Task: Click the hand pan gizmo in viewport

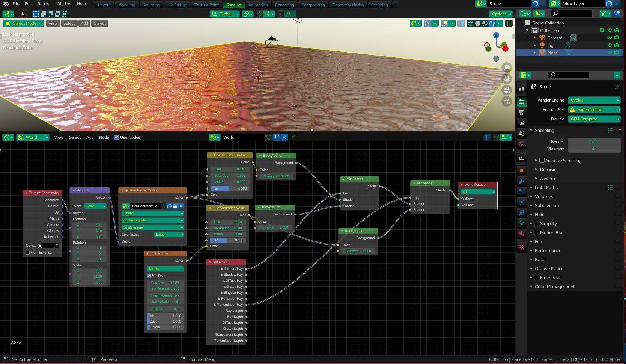Action: 507,78
